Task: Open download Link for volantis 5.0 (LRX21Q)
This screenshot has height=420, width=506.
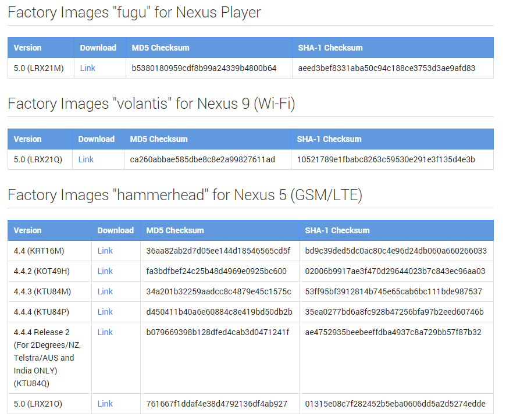Action: click(85, 159)
